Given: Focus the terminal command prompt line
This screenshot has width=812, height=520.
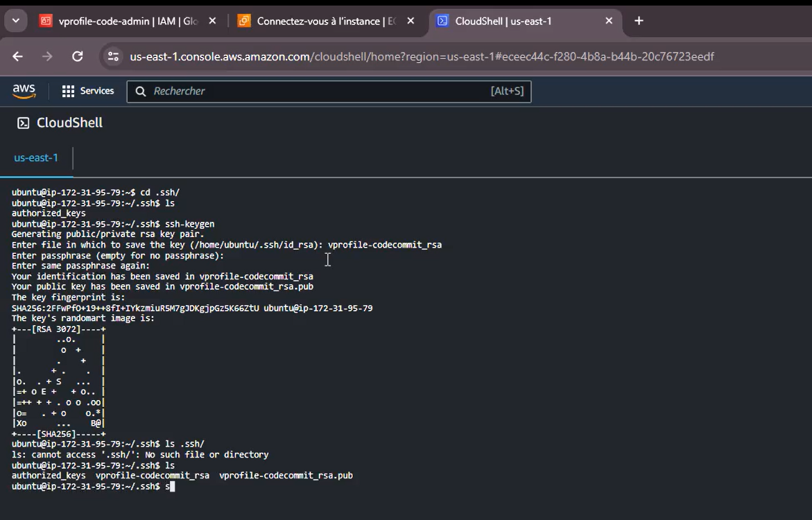Looking at the screenshot, I should tap(93, 487).
